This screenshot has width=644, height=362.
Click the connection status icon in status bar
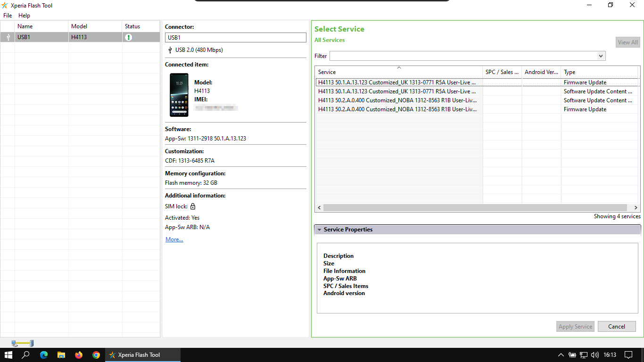point(23,343)
